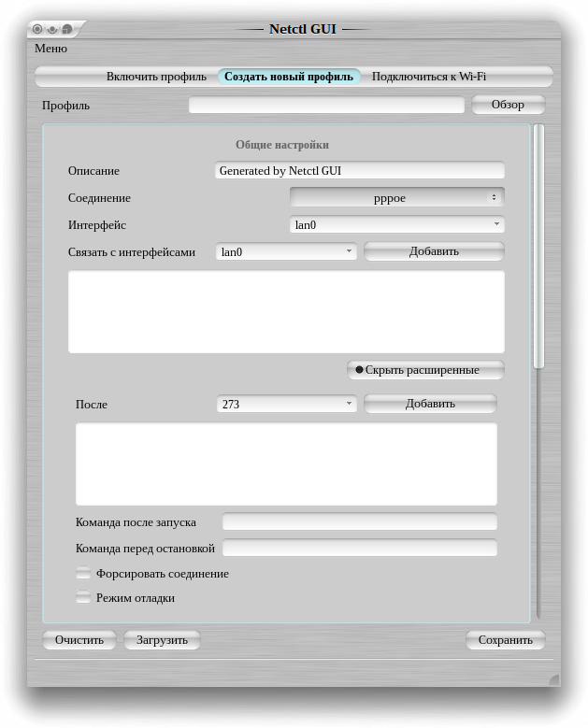
Task: Switch to the Подключиться к Wi-Fi tab
Action: click(429, 77)
